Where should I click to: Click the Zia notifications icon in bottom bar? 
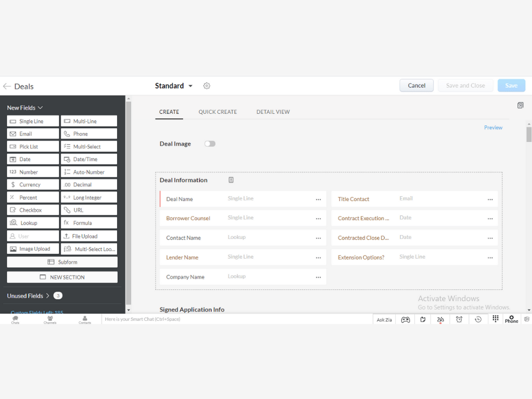tap(440, 320)
